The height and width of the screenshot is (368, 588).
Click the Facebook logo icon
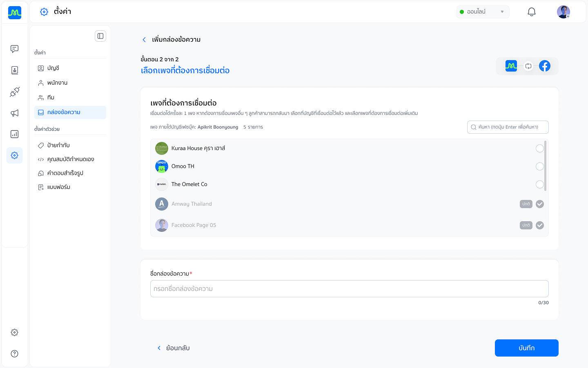coord(545,66)
